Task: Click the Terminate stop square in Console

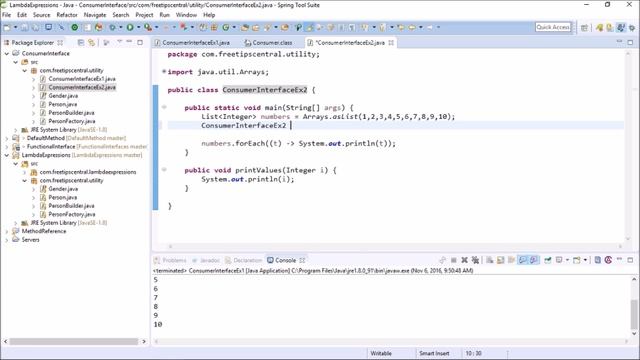Action: point(453,260)
